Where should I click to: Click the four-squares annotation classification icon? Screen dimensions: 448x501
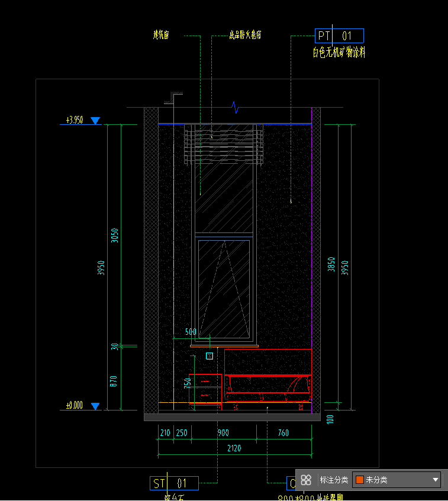point(306,480)
